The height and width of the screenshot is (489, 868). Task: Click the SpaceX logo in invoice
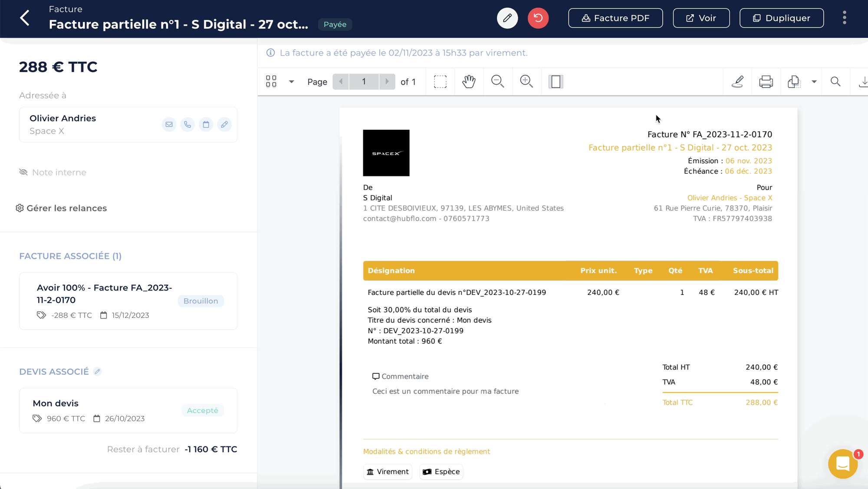[386, 153]
